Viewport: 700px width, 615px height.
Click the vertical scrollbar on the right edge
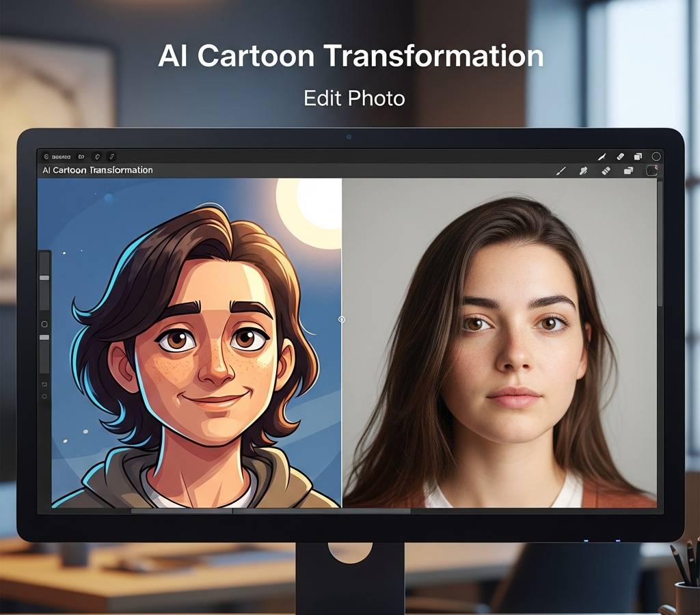[660, 244]
